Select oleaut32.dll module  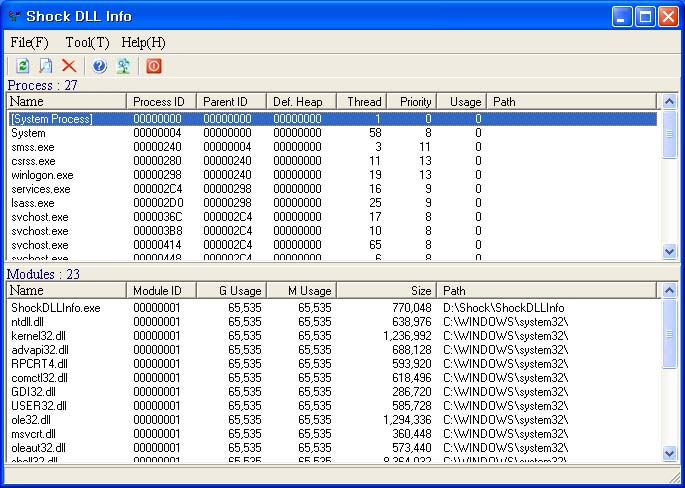pos(332,448)
